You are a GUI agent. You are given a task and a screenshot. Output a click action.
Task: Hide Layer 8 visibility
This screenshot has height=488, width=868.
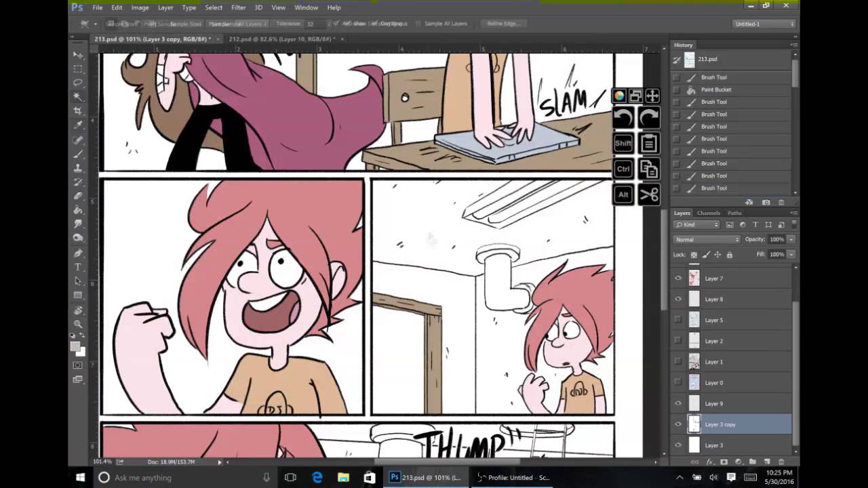point(678,299)
